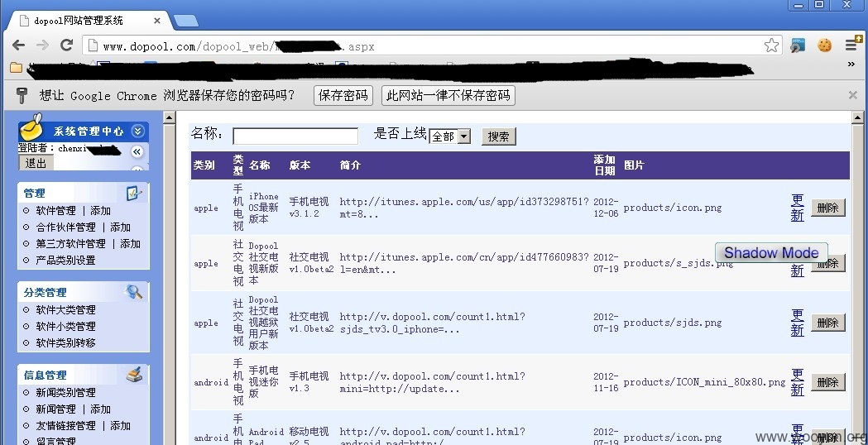Screen dimensions: 868x445
Task: Open the Chrome menu icon
Action: (x=853, y=45)
